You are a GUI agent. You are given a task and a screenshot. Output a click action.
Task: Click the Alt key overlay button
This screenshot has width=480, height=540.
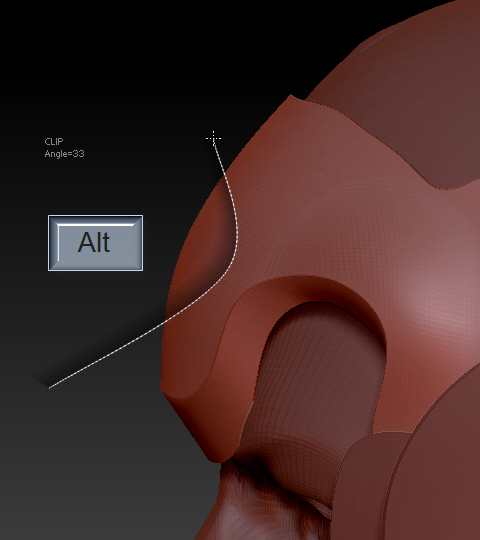point(95,243)
